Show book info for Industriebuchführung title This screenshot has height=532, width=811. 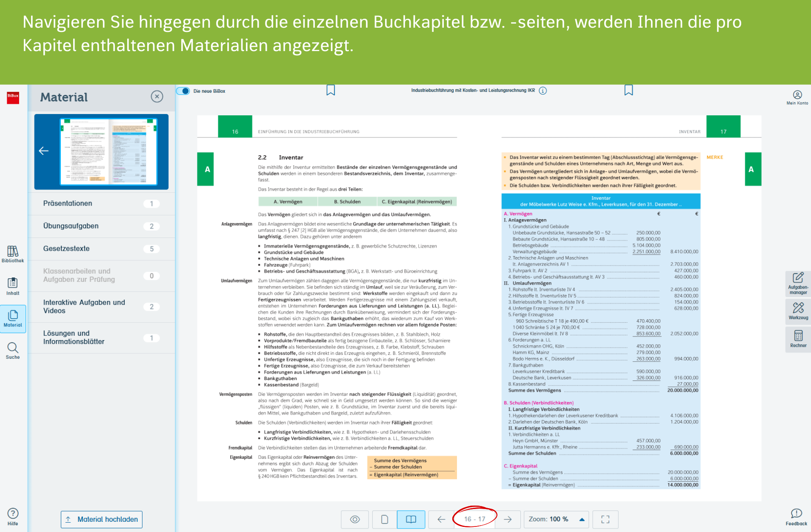point(543,91)
